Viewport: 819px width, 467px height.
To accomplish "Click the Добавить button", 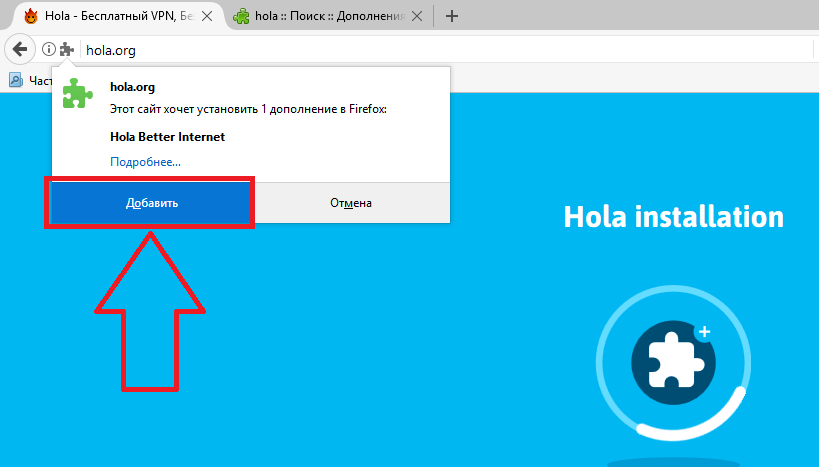I will [x=151, y=203].
